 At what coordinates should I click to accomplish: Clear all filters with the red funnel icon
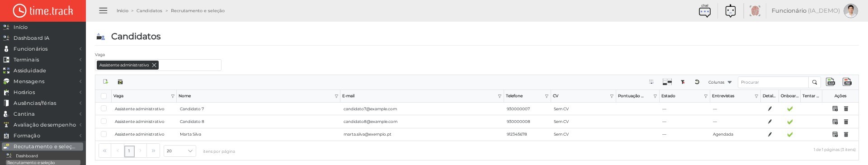(x=683, y=82)
